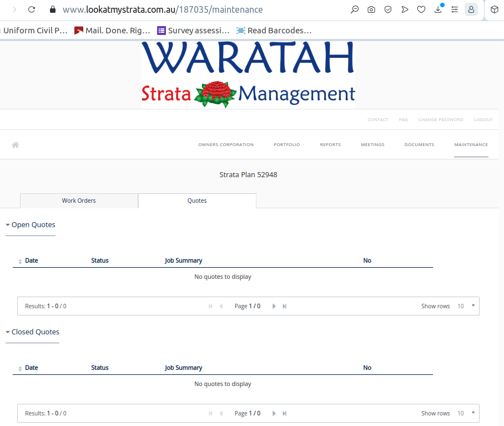Switch to the Work Orders tab
This screenshot has height=426, width=504.
pos(79,201)
